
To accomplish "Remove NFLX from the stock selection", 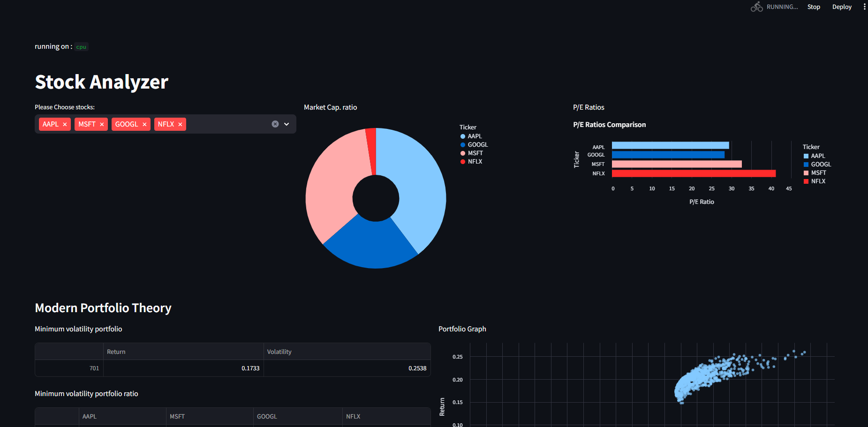I will (x=180, y=124).
